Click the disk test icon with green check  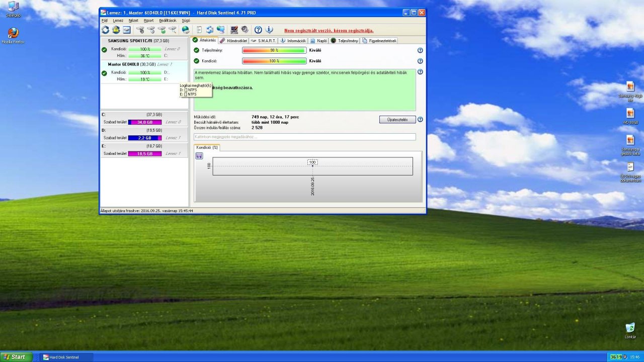[x=162, y=30]
